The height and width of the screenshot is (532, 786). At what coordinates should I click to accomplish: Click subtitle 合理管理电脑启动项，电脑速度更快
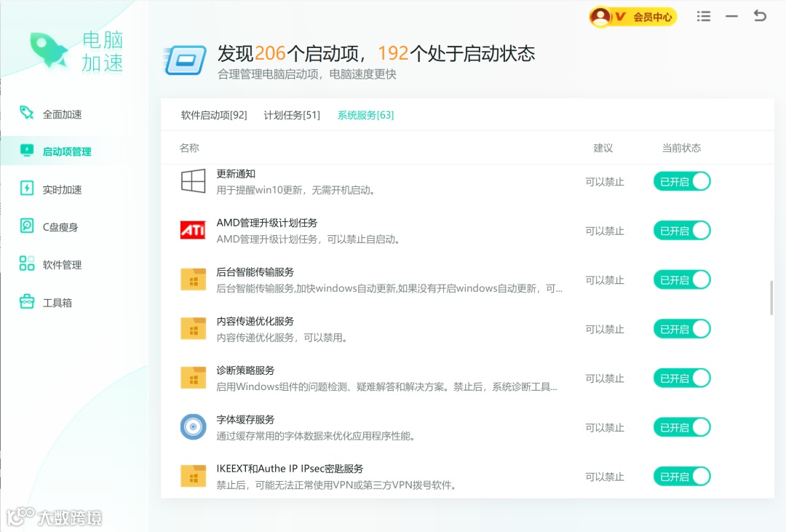(307, 74)
